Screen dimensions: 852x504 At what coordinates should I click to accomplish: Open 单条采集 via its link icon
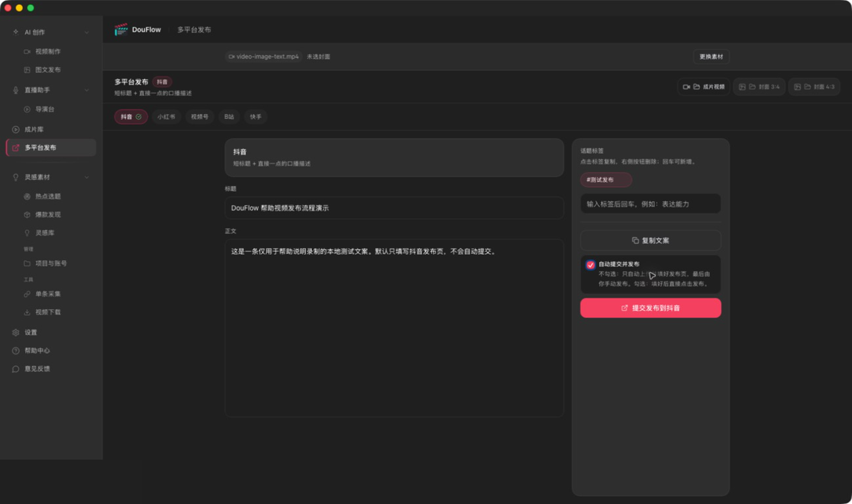pyautogui.click(x=27, y=294)
